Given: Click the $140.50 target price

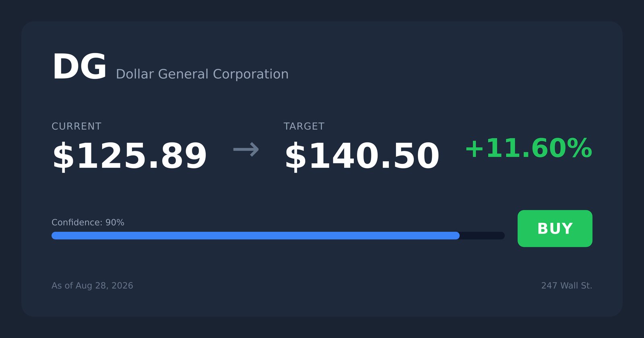Looking at the screenshot, I should point(361,157).
